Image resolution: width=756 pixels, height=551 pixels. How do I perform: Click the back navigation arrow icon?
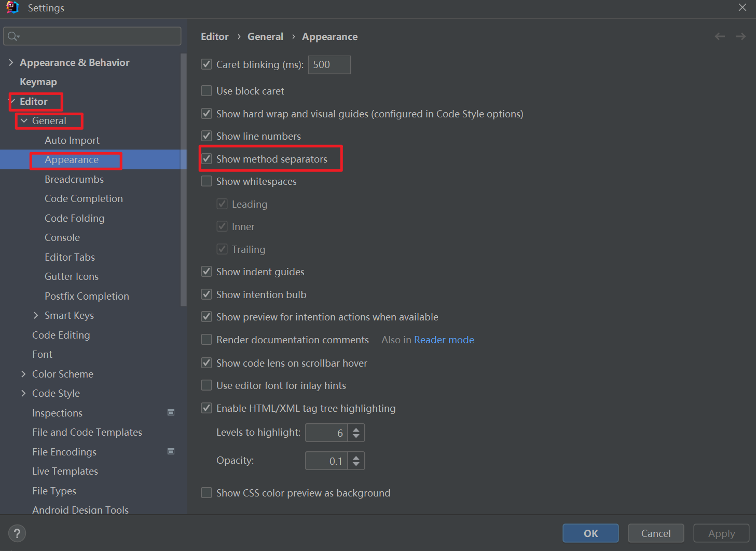pyautogui.click(x=720, y=36)
